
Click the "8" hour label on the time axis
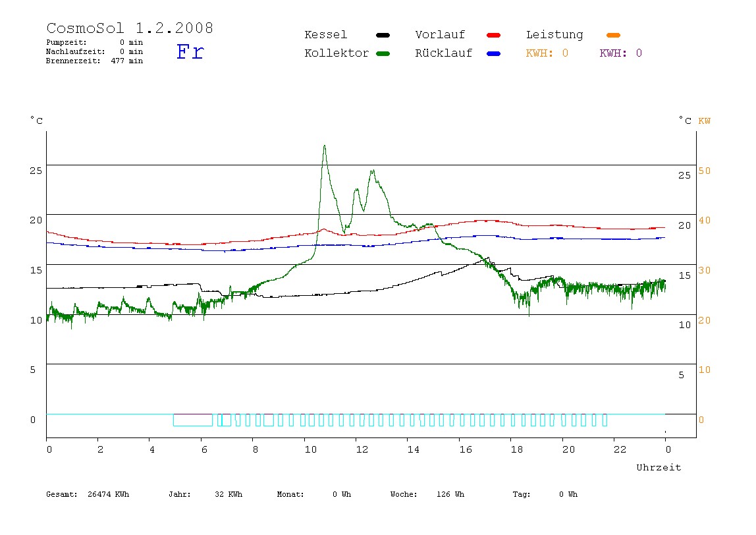pos(255,449)
